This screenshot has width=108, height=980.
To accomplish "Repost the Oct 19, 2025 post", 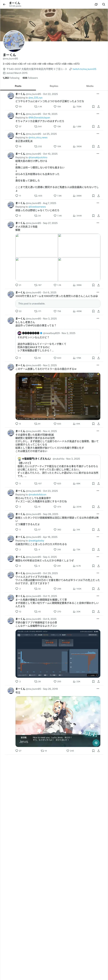I will (38, 126).
